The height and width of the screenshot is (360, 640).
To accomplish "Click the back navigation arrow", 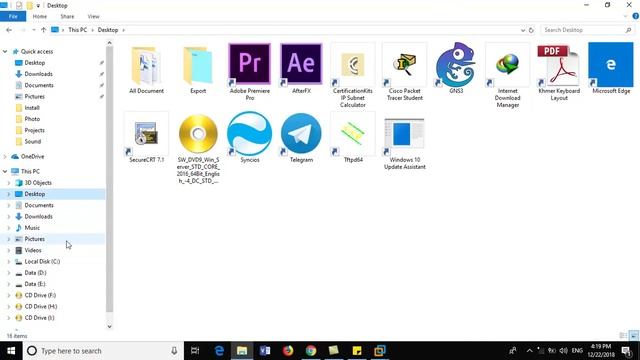I will [9, 30].
